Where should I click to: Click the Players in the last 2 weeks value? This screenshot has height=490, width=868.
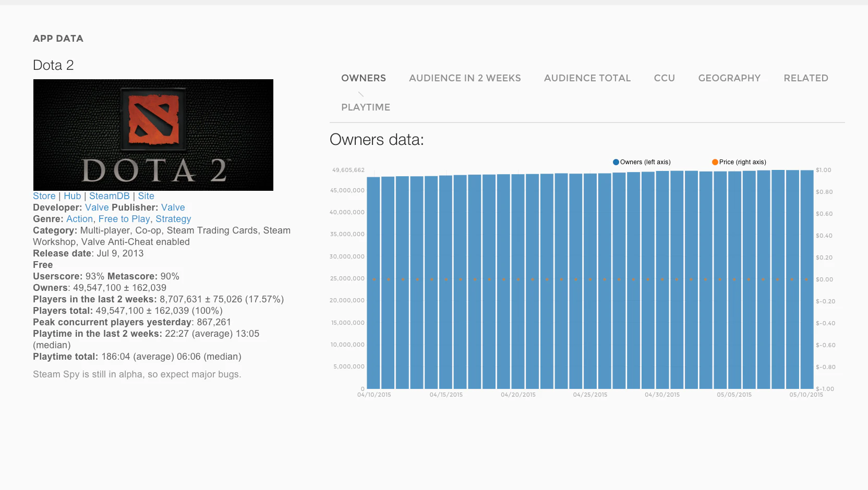222,299
